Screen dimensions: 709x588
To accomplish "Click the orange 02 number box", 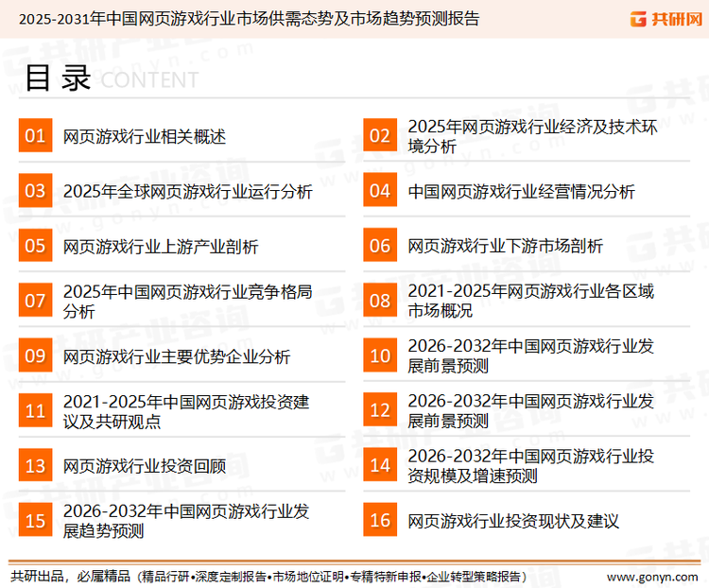I will pos(380,135).
